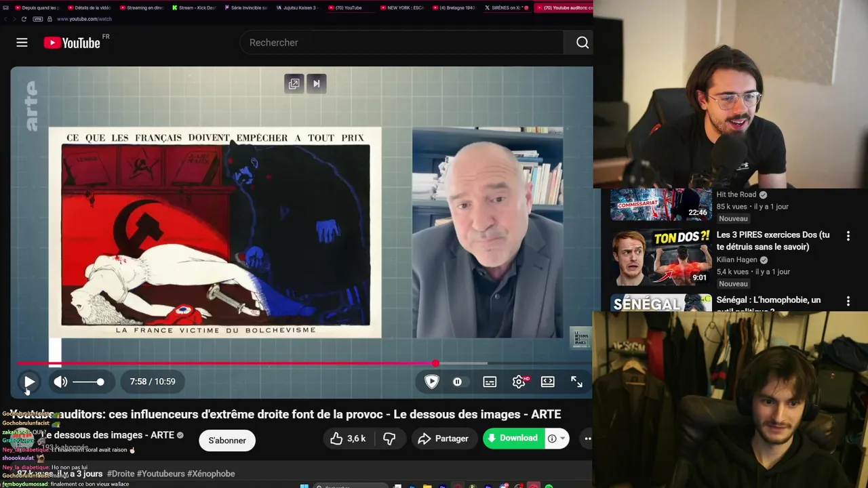The height and width of the screenshot is (488, 868).
Task: Click the 7:58 / 10:59 time display
Action: 153,382
